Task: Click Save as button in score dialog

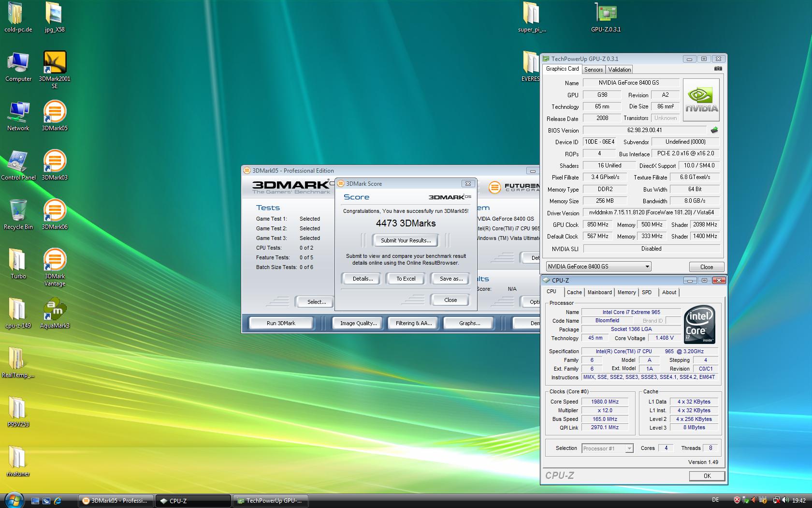Action: point(450,279)
